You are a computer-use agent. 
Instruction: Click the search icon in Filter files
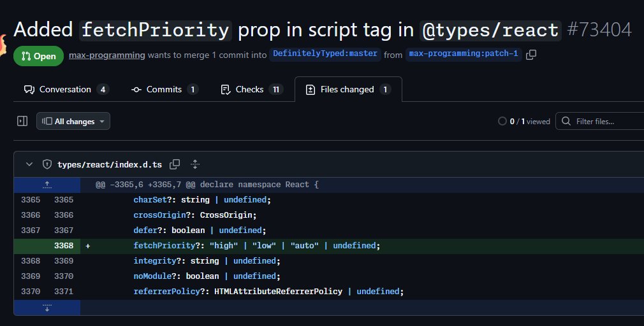click(566, 121)
